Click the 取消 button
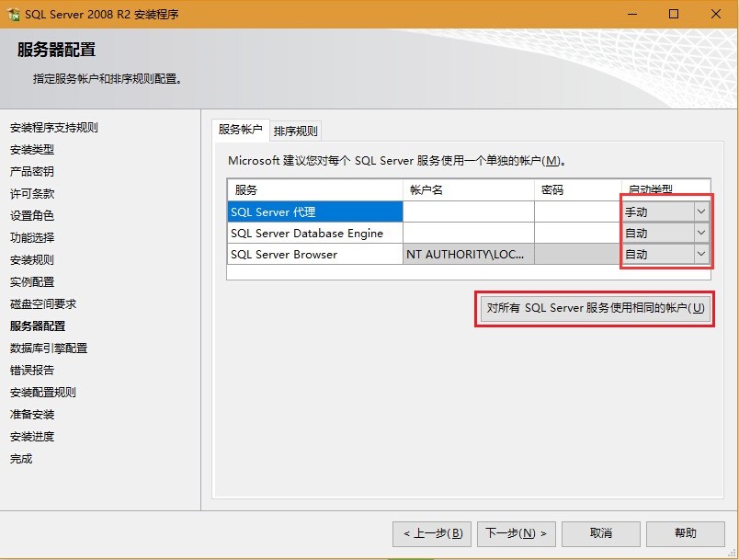 600,533
